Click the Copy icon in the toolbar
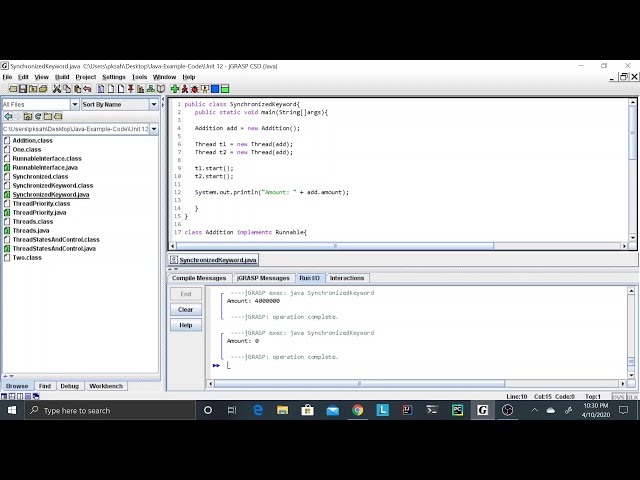 coord(67,89)
